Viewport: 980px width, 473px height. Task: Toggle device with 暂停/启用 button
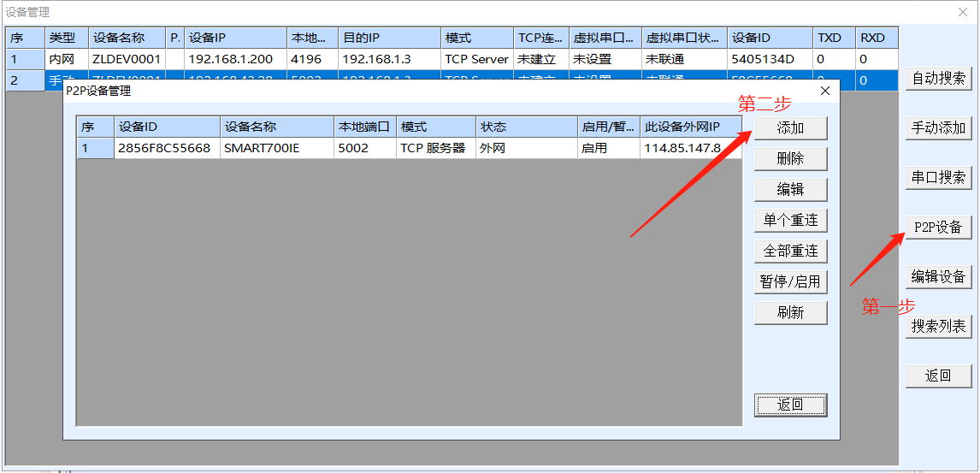tap(790, 282)
